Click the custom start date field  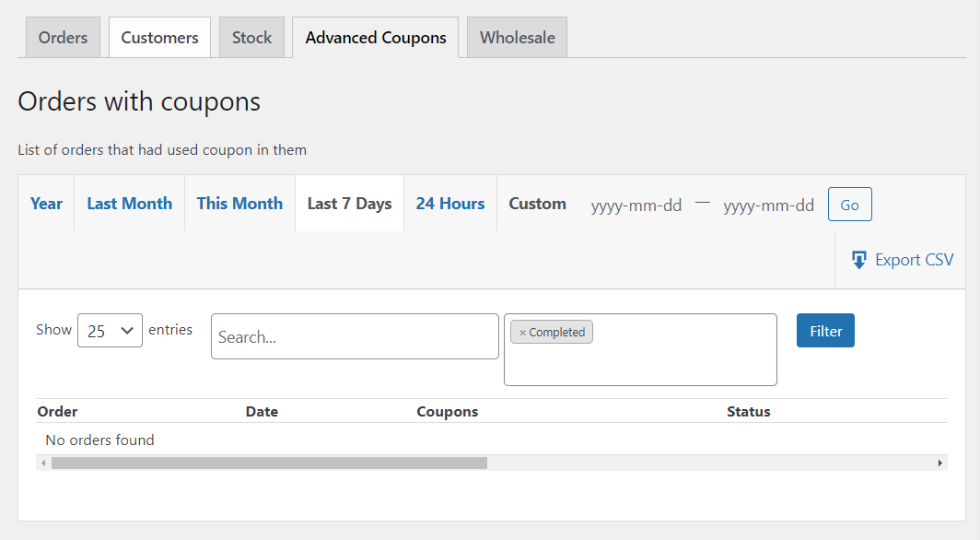click(636, 205)
